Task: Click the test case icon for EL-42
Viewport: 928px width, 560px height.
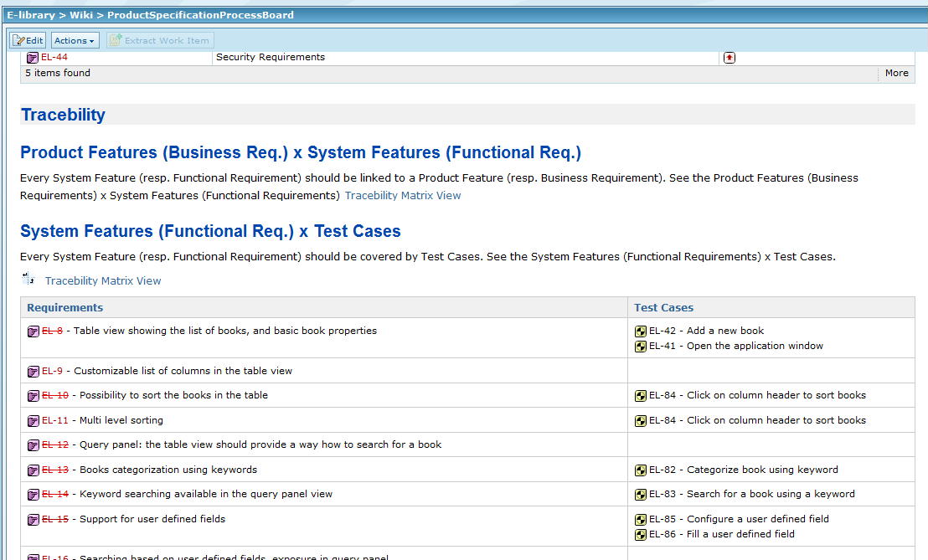Action: (641, 331)
